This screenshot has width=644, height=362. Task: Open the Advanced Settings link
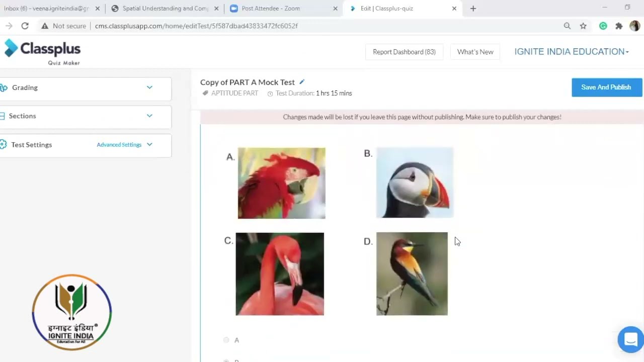119,145
